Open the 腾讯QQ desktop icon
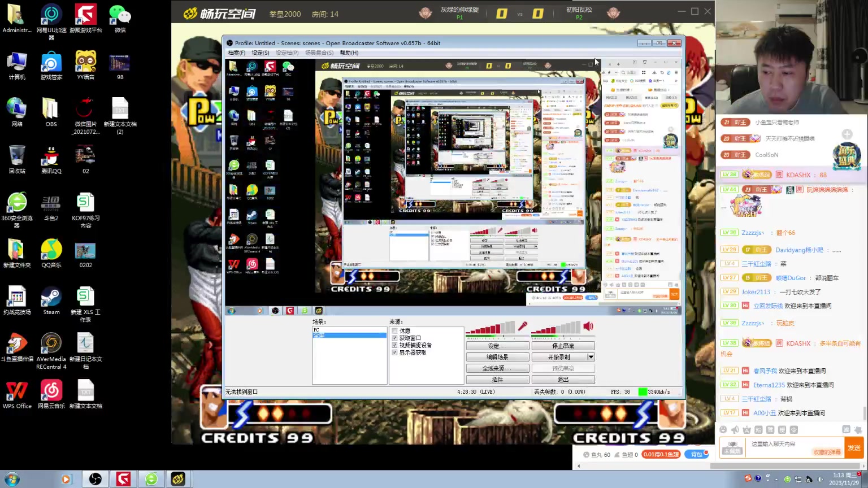Screen dimensions: 868x488 (51, 160)
